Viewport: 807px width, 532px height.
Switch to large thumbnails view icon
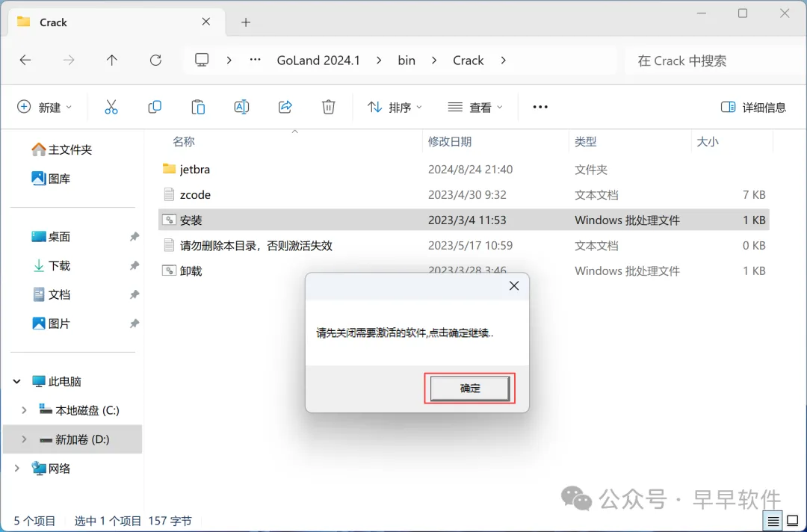pos(792,522)
